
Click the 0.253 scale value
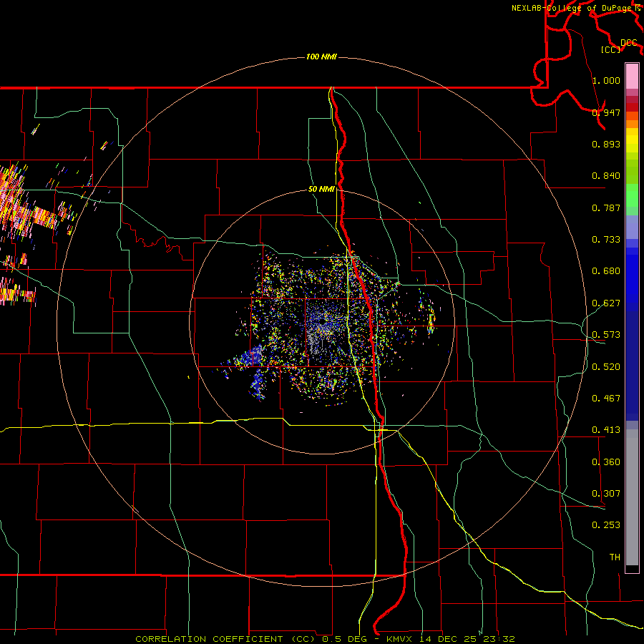click(x=606, y=525)
